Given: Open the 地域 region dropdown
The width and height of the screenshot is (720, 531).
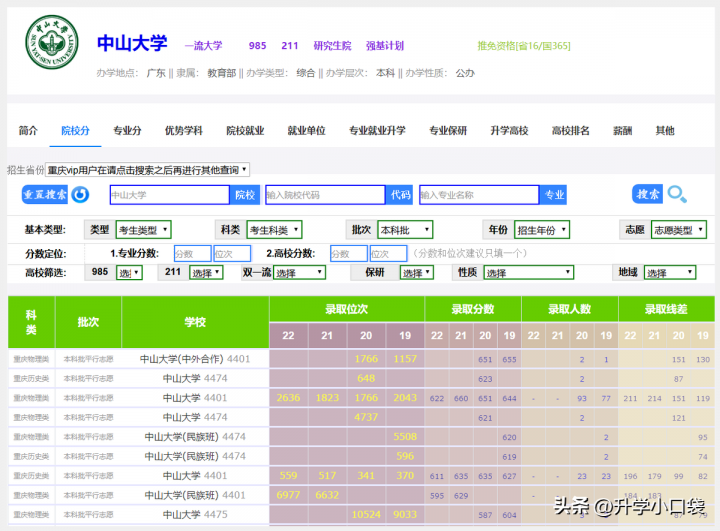Looking at the screenshot, I should pyautogui.click(x=670, y=273).
